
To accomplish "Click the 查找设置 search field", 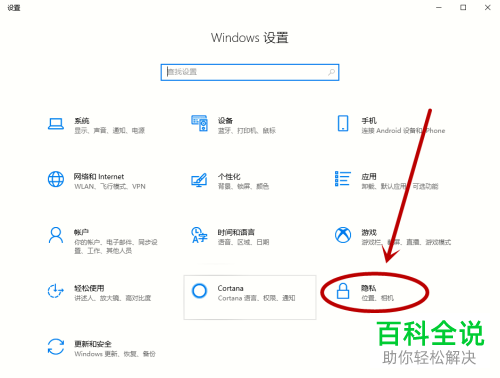I will 250,72.
